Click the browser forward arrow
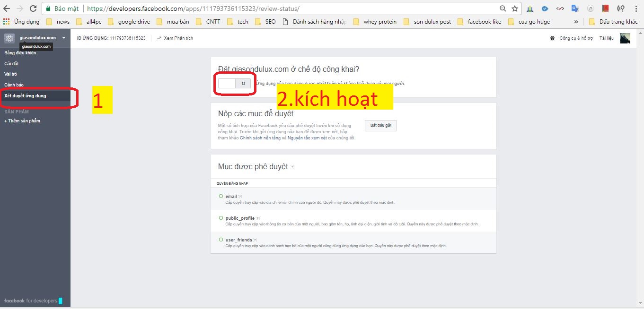Viewport: 644px width, 309px height. (x=20, y=9)
